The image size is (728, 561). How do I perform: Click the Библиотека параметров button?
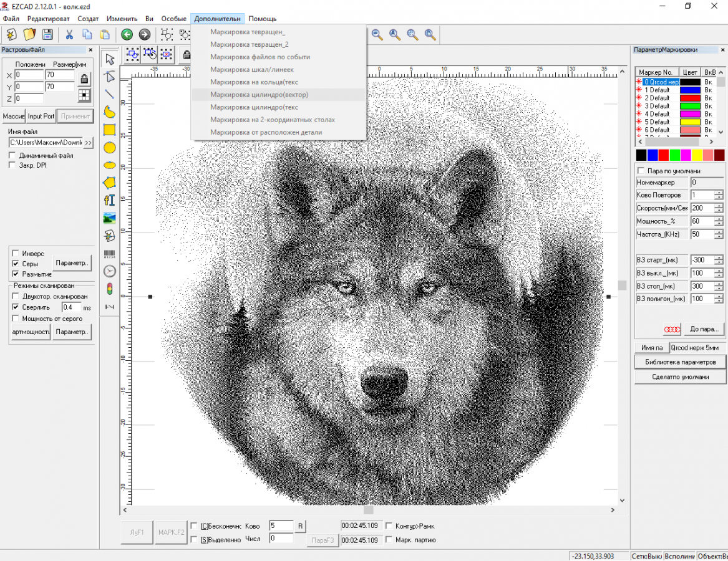point(681,362)
